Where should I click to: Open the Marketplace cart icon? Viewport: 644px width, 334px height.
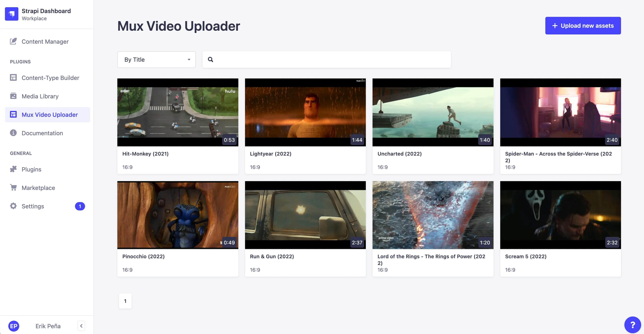pyautogui.click(x=13, y=188)
